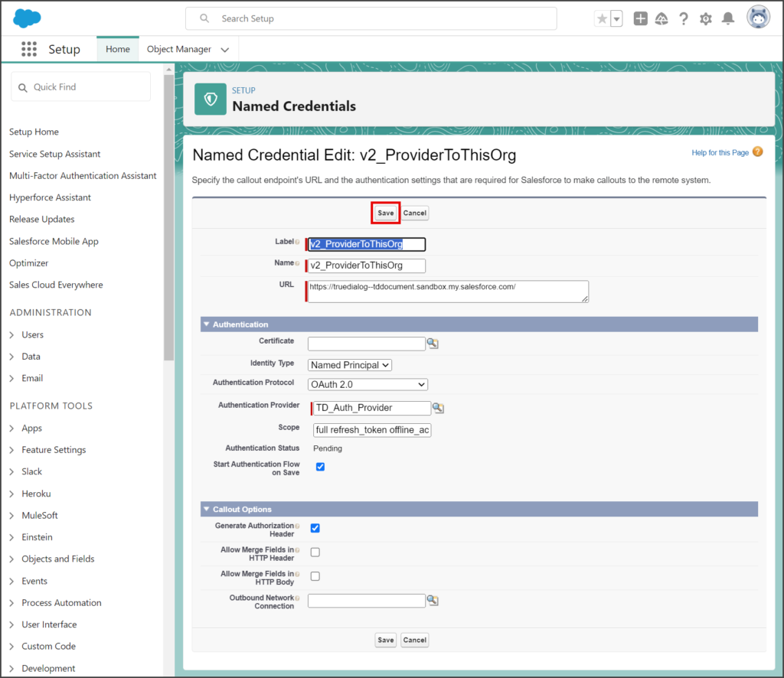Collapse the Authentication section

[207, 324]
